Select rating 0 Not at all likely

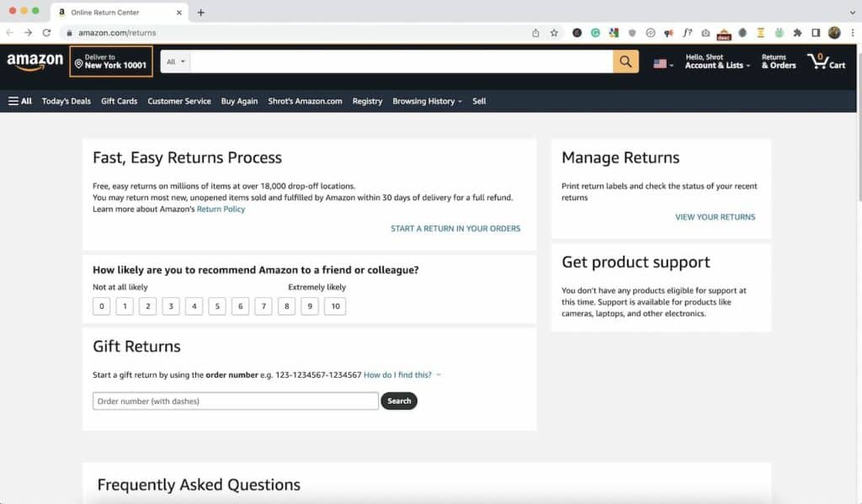(102, 306)
